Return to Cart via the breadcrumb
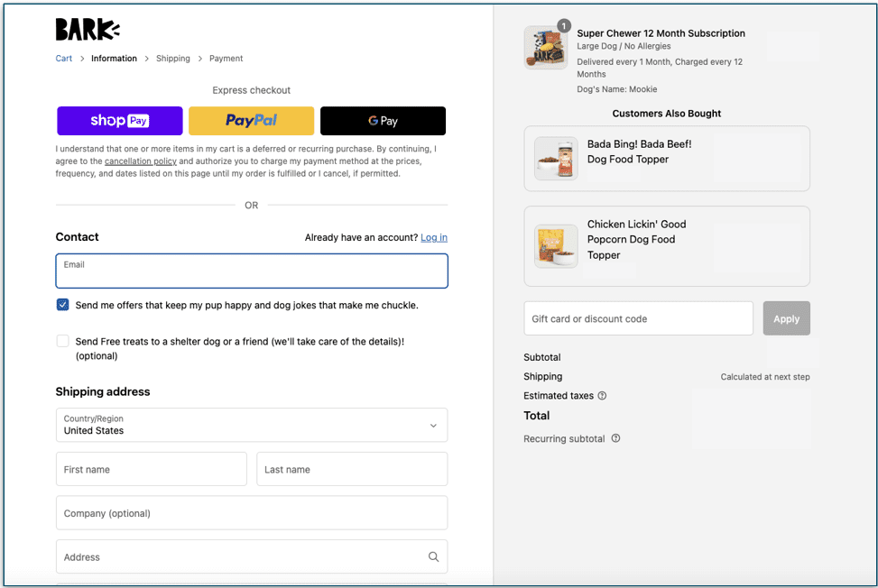Image resolution: width=878 pixels, height=588 pixels. click(63, 58)
